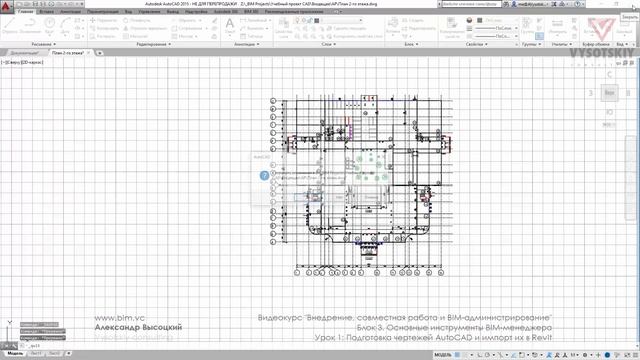Expand the Аннотации panel title

tap(247, 44)
